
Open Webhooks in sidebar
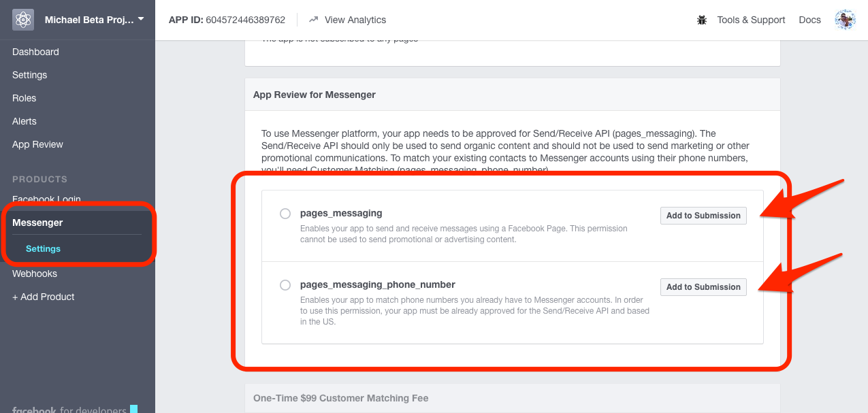pos(35,274)
